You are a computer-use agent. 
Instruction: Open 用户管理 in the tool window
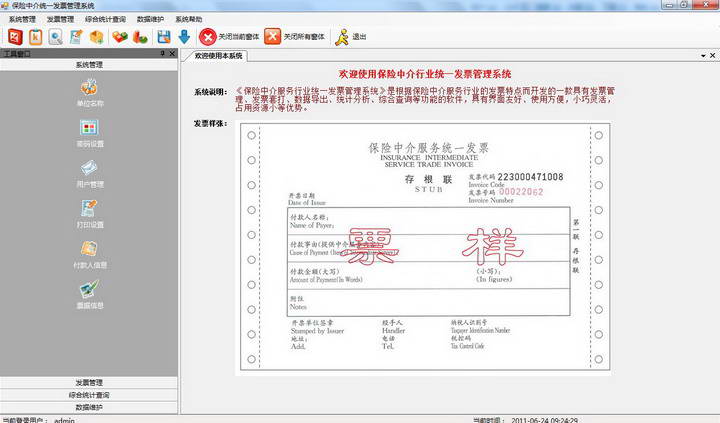90,174
